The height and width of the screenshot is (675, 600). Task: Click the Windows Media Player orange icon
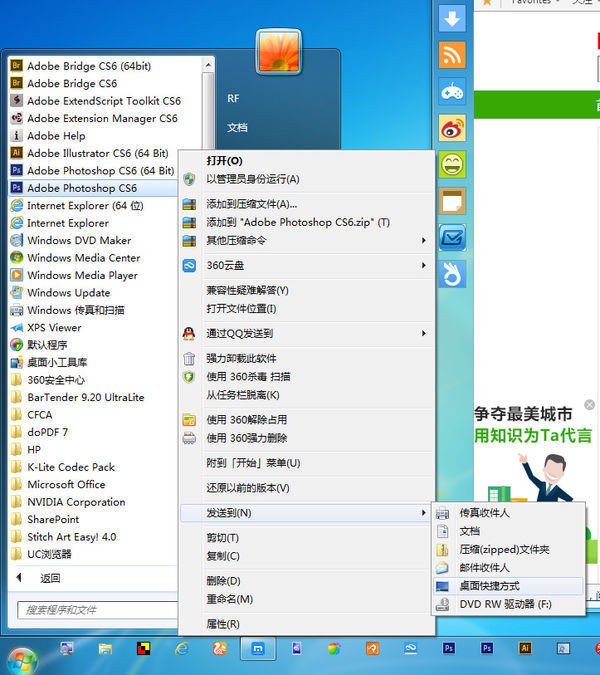pyautogui.click(x=16, y=275)
